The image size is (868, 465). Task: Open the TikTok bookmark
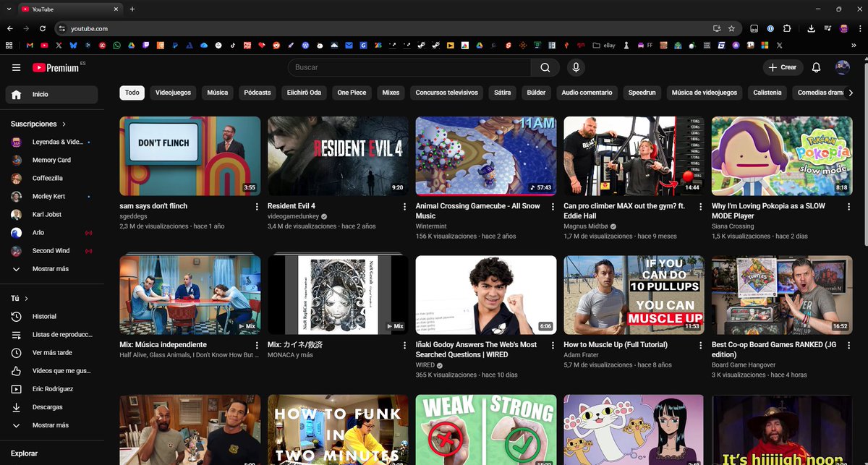click(232, 45)
